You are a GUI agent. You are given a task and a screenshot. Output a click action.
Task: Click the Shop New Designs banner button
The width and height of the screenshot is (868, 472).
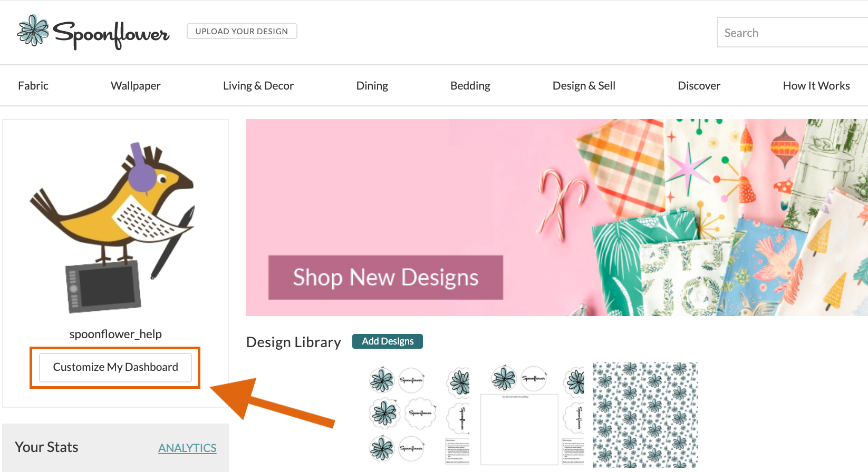[385, 278]
